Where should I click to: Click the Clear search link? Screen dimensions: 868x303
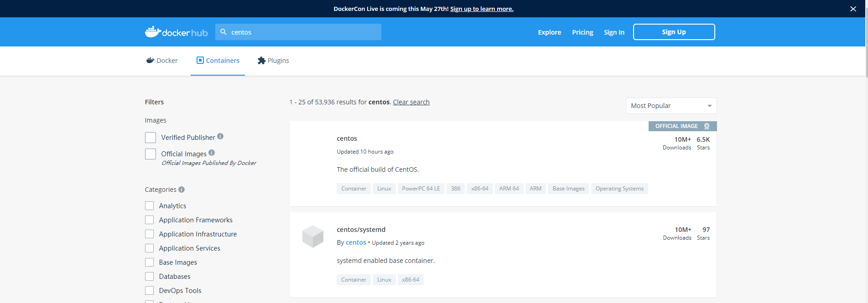click(x=411, y=102)
